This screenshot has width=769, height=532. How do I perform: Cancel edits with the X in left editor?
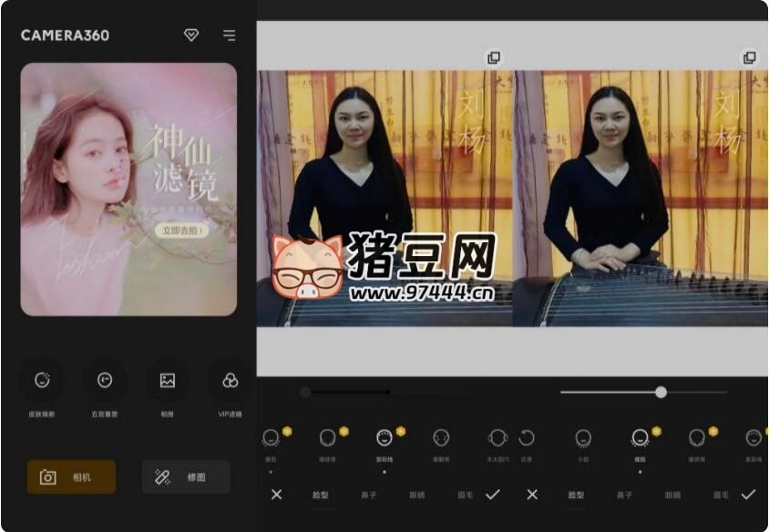(x=277, y=495)
